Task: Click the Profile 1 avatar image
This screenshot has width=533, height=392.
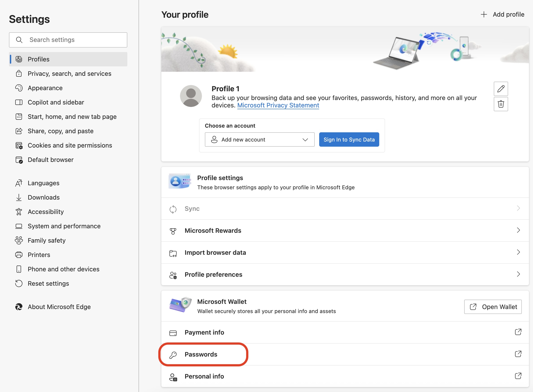Action: [191, 96]
